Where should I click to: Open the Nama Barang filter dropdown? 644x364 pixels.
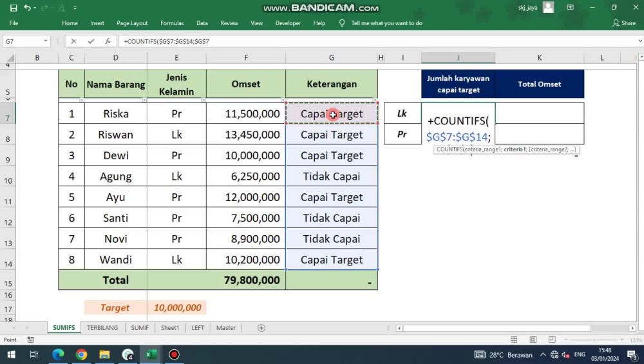[x=144, y=101]
